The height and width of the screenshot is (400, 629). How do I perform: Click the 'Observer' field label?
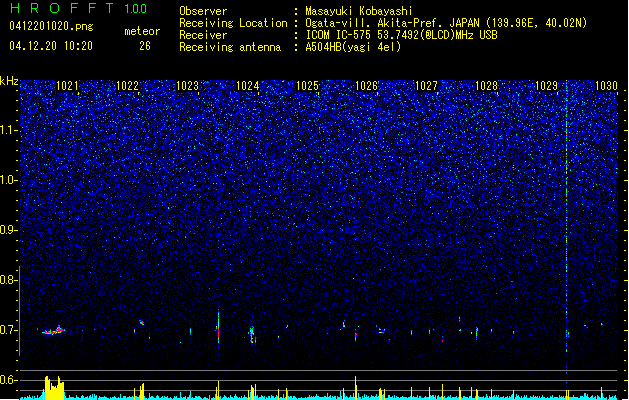tap(203, 11)
